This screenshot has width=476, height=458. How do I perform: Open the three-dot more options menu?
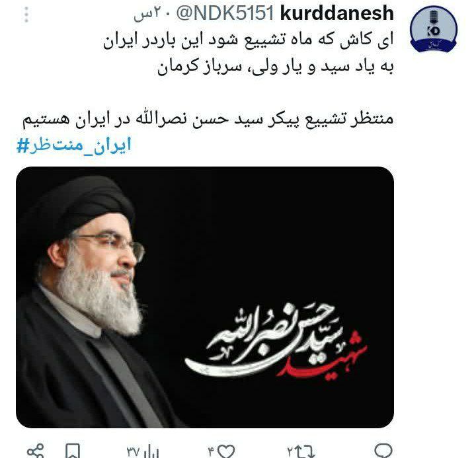26,15
